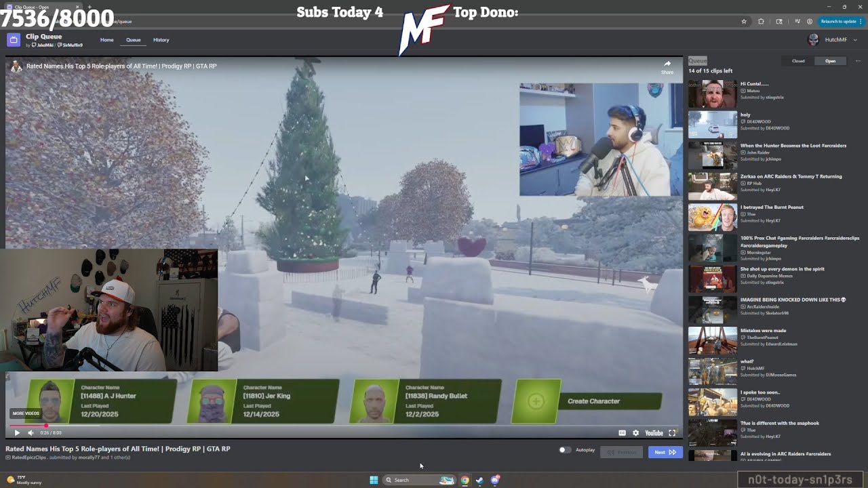Open the Zerkaa on ARC Raiders clip thumbnail
Viewport: 868px width, 488px height.
point(712,186)
